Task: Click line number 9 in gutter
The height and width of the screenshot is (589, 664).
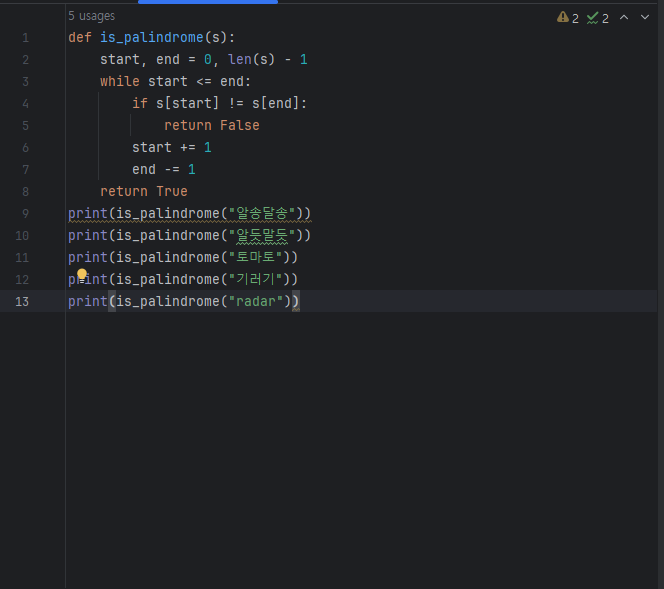Action: click(25, 213)
